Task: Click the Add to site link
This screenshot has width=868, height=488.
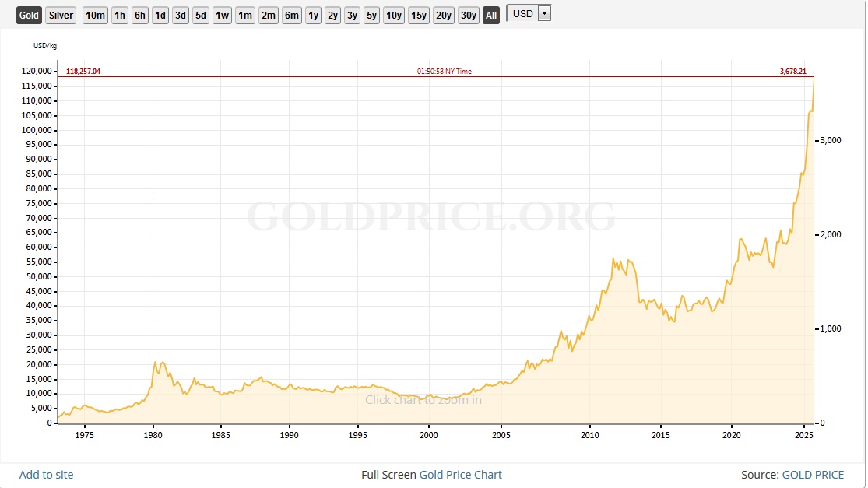Action: point(46,475)
